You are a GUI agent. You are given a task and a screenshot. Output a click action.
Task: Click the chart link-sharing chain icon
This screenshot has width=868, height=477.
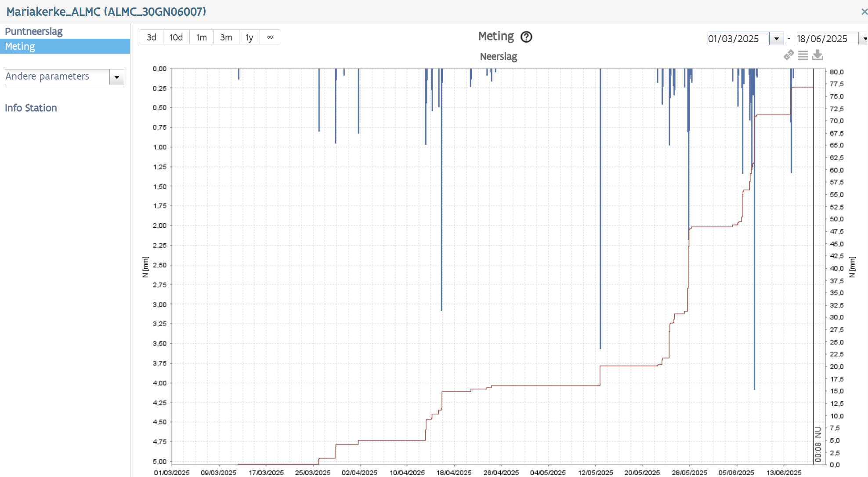(788, 55)
